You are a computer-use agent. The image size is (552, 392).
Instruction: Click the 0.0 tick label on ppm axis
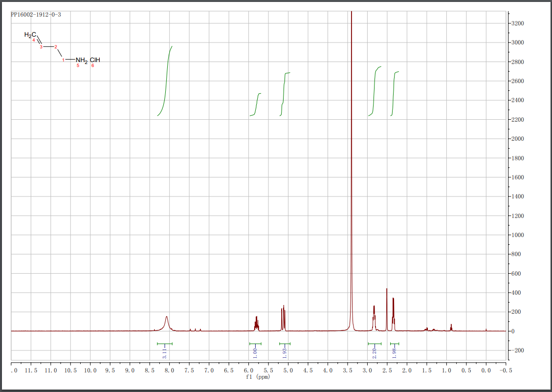tap(486, 370)
